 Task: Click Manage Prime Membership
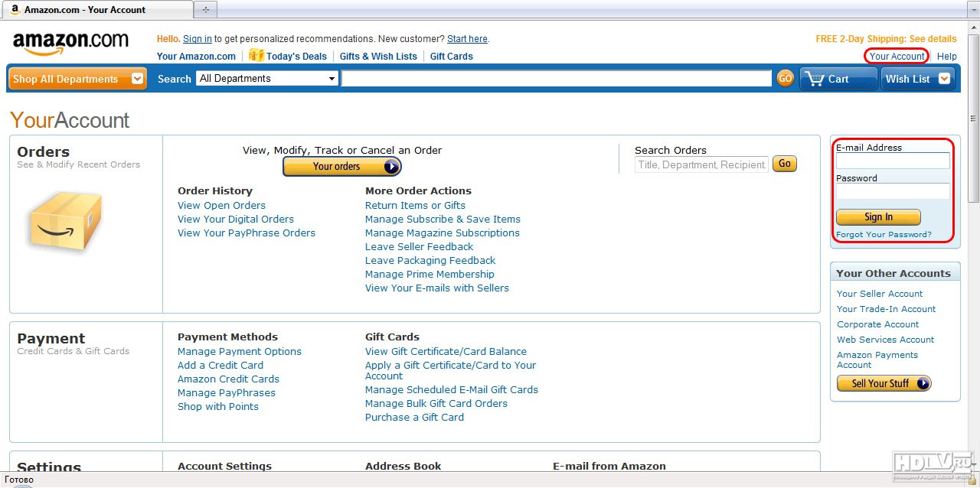430,275
